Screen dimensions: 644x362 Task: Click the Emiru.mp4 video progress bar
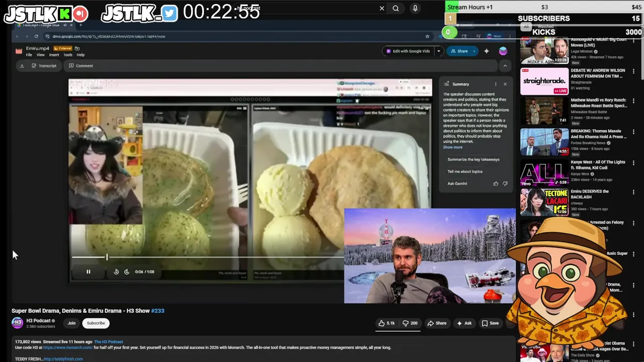point(208,257)
